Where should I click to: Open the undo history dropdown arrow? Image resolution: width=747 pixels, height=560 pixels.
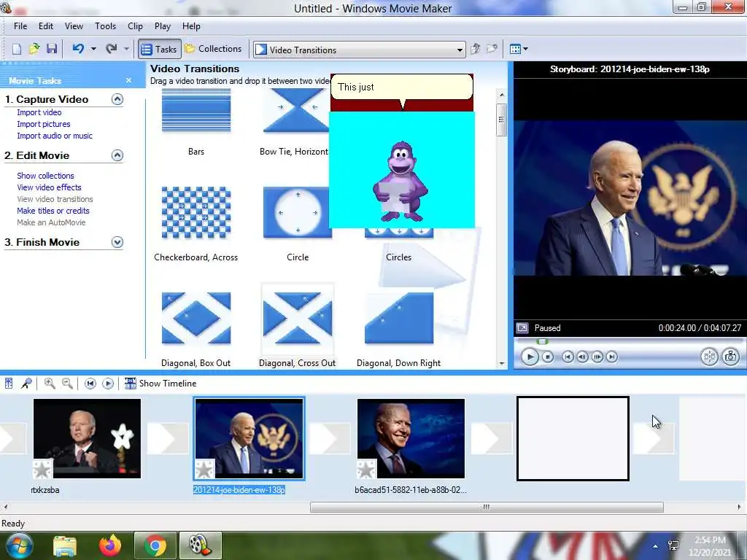tap(93, 49)
